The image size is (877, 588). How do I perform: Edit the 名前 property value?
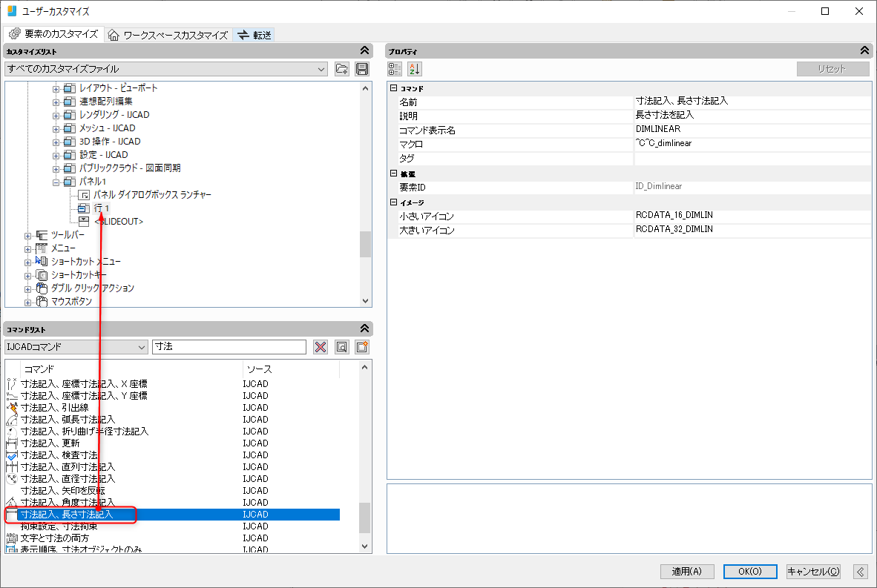pos(752,101)
